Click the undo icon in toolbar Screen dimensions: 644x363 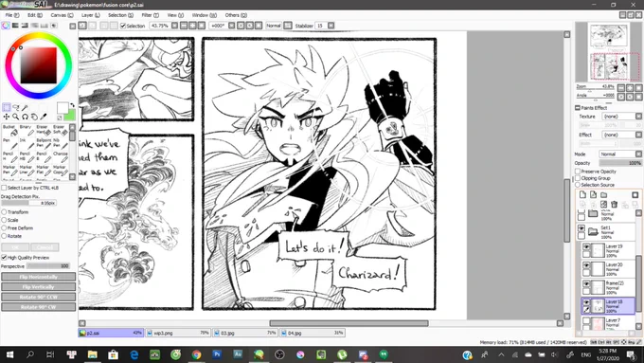coord(82,26)
